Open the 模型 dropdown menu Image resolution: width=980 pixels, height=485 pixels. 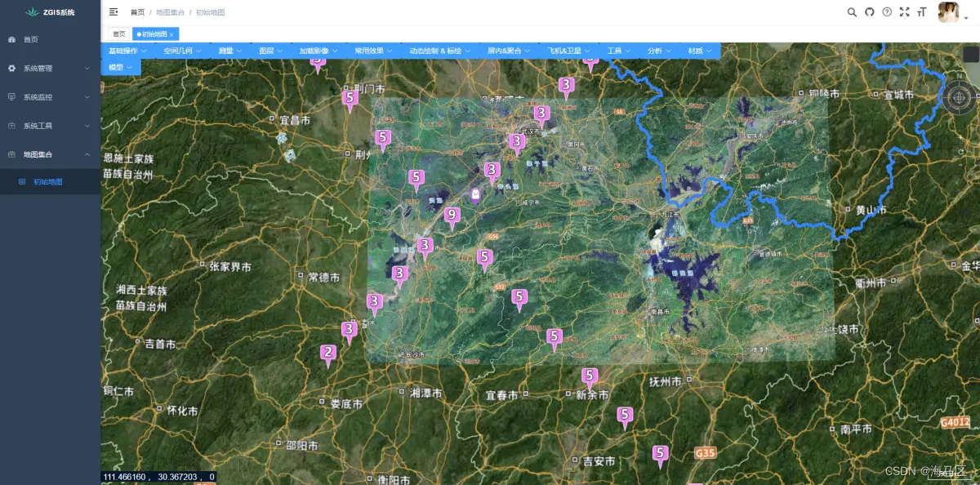(x=120, y=67)
